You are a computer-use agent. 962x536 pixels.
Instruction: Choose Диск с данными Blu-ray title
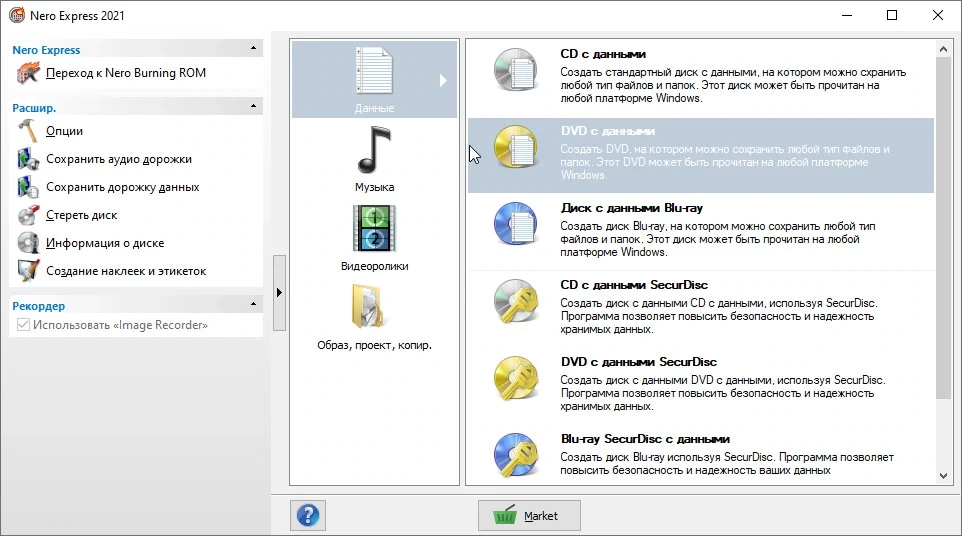pos(631,208)
